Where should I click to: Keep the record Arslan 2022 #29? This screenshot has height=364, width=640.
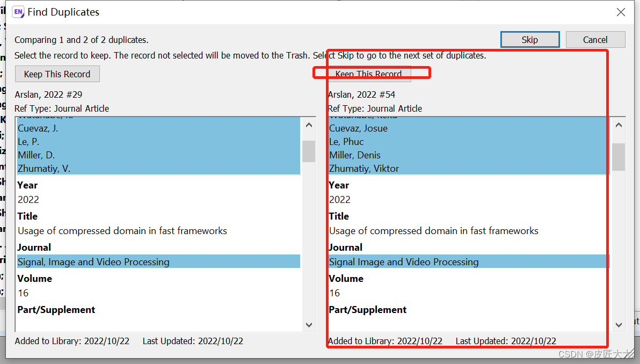(x=57, y=74)
